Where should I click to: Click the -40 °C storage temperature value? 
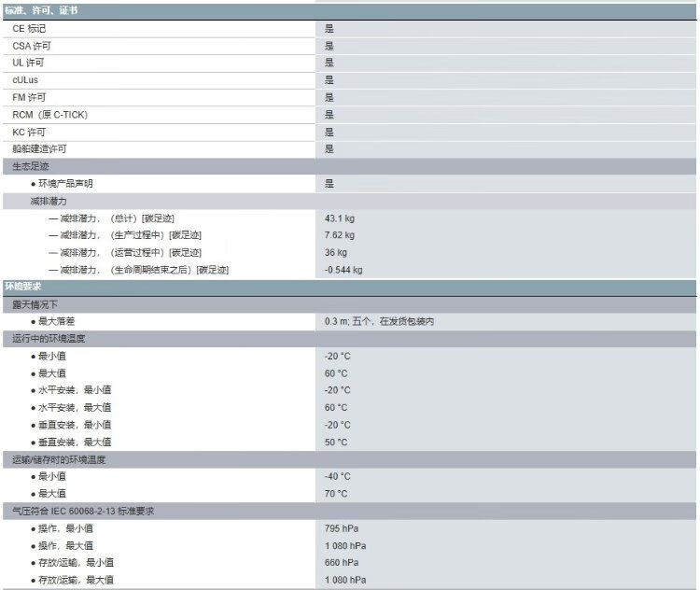(x=337, y=476)
